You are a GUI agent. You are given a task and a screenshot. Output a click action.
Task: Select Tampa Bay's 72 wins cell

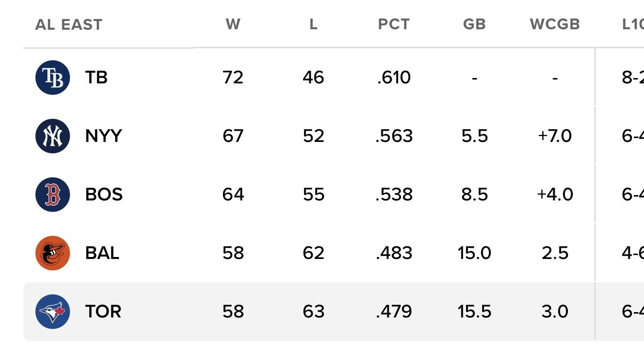click(233, 78)
